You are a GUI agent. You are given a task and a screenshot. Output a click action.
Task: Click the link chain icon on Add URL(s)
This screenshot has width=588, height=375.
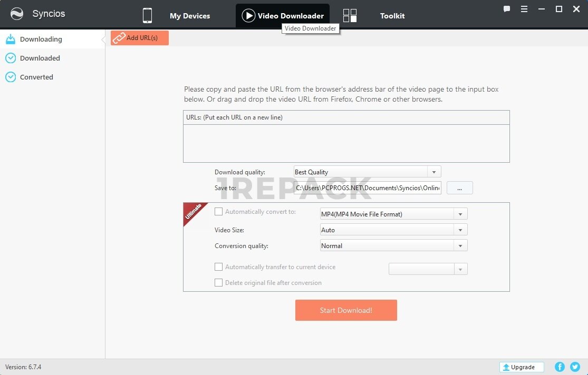pos(119,38)
